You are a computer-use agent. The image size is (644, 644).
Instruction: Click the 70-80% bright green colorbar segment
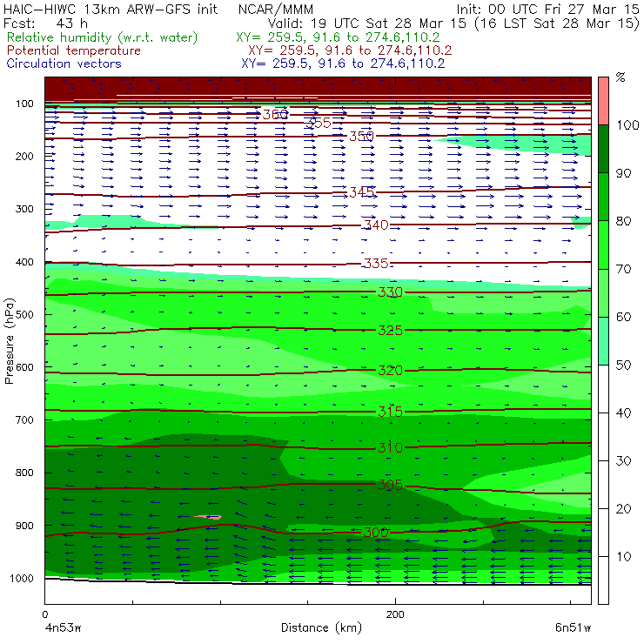click(603, 245)
